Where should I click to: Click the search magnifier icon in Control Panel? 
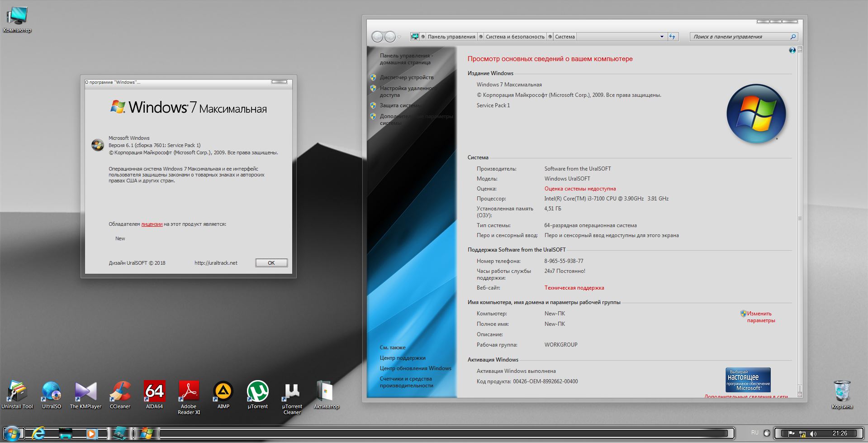click(x=792, y=37)
